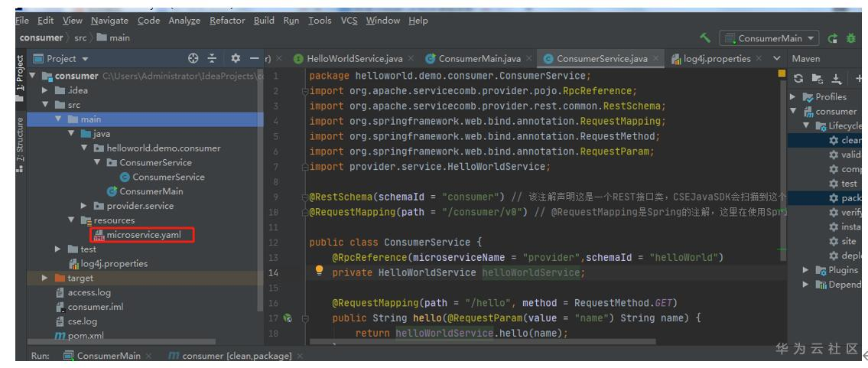Click the project tree horizontal scrollbar

(x=122, y=342)
